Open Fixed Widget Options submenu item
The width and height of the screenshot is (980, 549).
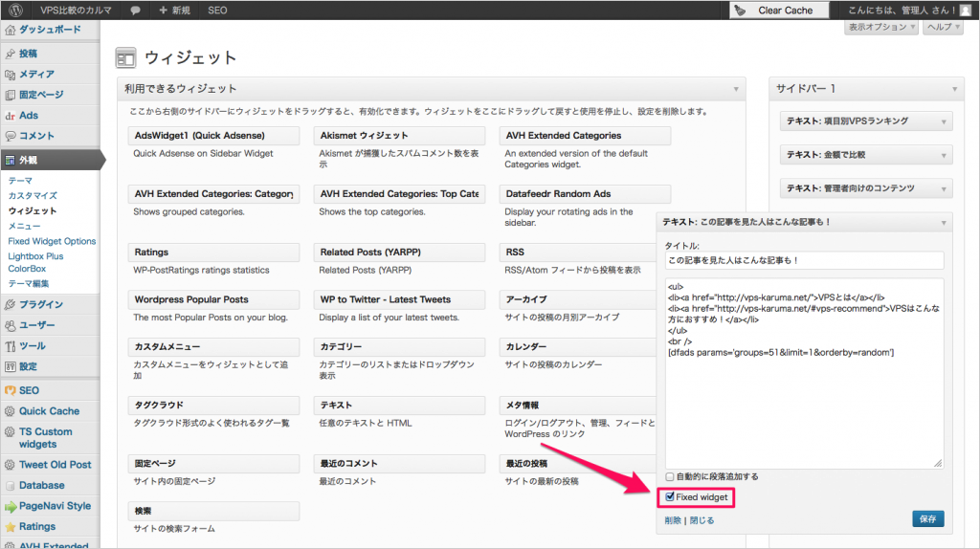52,241
